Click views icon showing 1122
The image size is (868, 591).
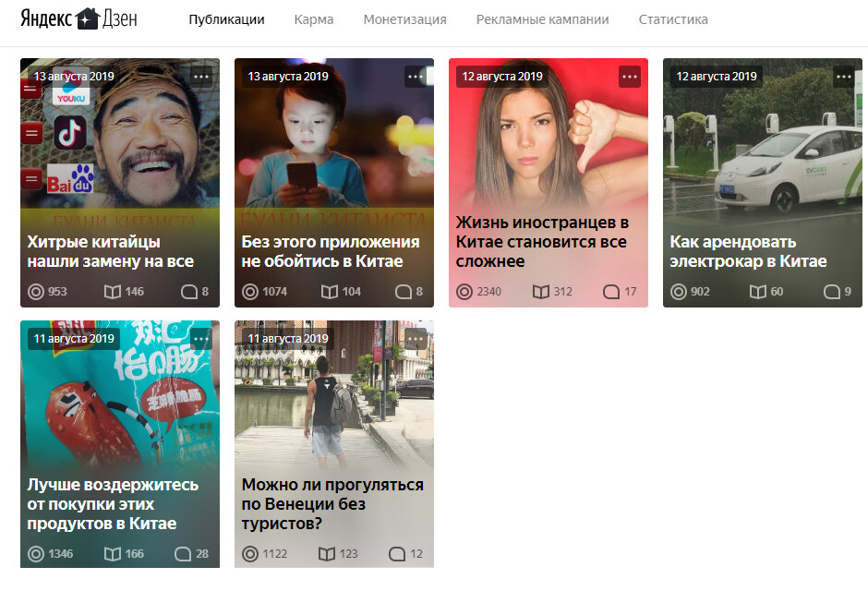[250, 554]
